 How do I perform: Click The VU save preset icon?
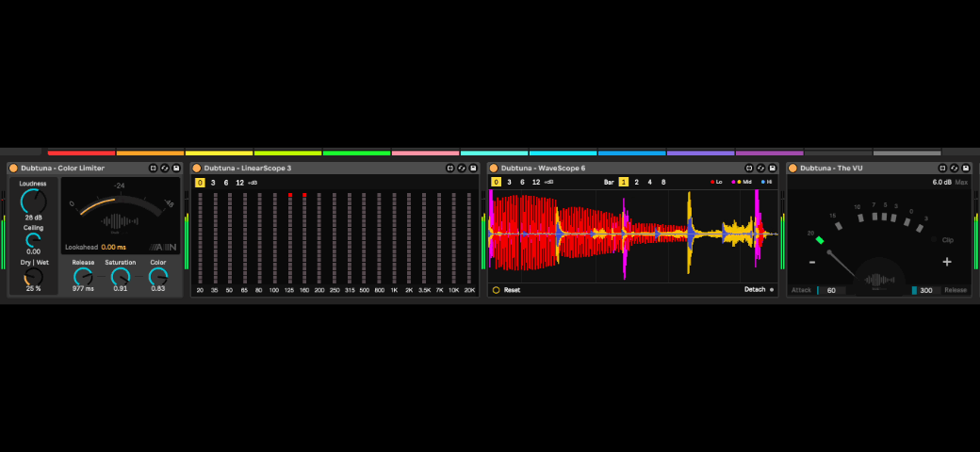966,168
